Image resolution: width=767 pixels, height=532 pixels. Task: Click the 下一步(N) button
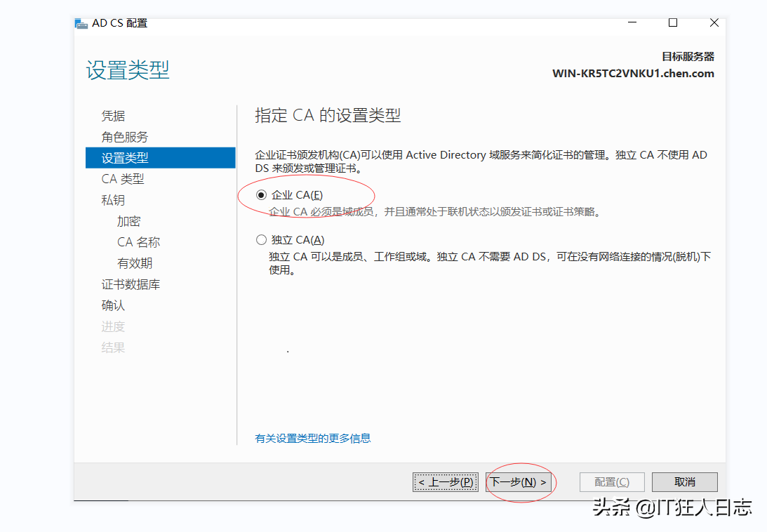[519, 482]
